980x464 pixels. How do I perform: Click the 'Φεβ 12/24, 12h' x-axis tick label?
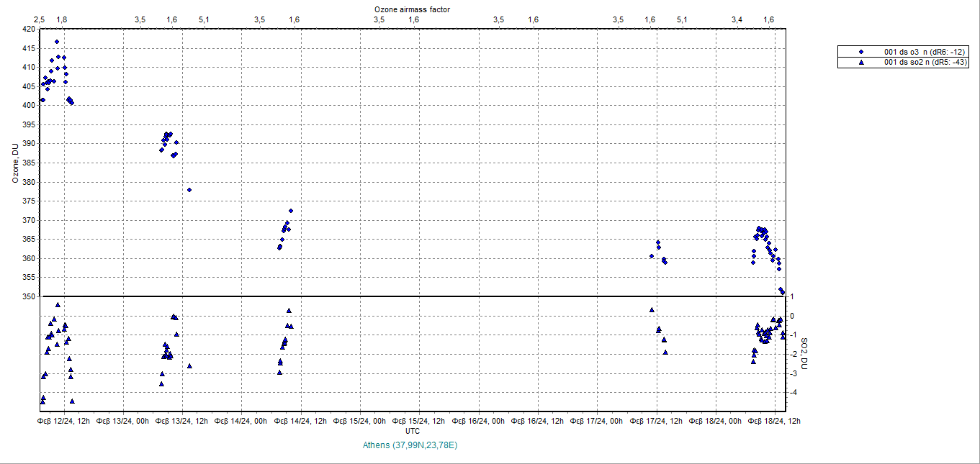point(65,421)
